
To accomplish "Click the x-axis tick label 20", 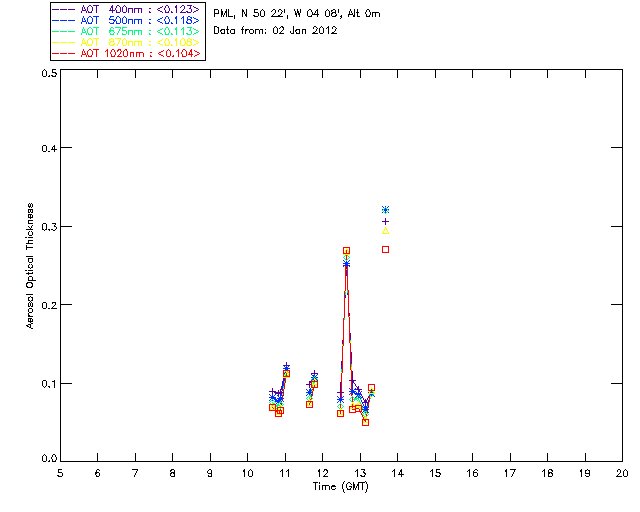I will tap(622, 473).
